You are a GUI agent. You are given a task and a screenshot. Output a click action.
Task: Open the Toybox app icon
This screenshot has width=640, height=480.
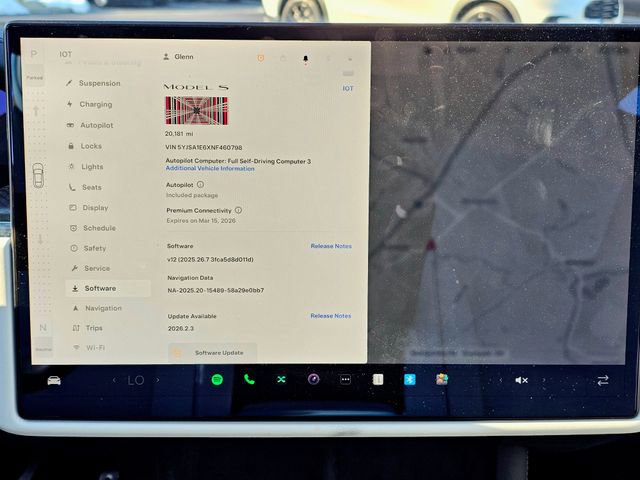pyautogui.click(x=442, y=380)
